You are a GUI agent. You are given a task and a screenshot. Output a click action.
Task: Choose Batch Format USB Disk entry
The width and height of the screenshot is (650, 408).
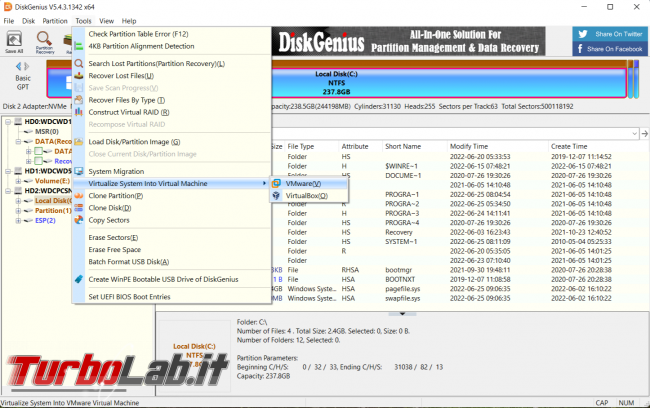[x=172, y=262]
